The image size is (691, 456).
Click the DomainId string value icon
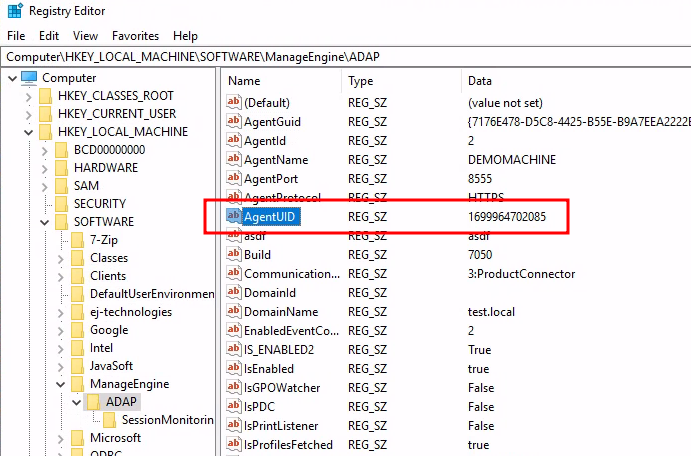point(234,292)
